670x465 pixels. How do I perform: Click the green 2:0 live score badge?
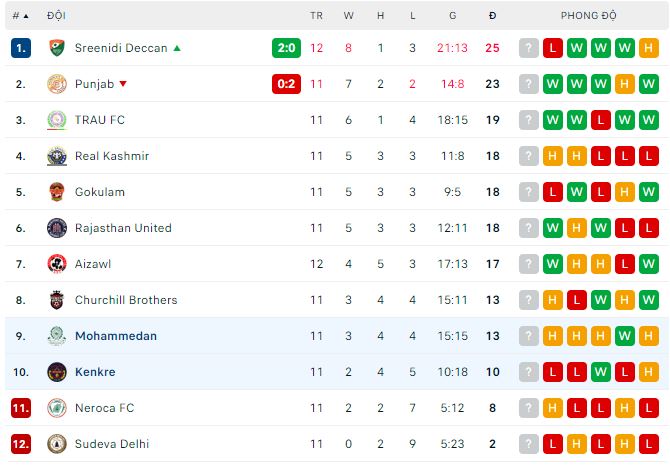(x=286, y=48)
